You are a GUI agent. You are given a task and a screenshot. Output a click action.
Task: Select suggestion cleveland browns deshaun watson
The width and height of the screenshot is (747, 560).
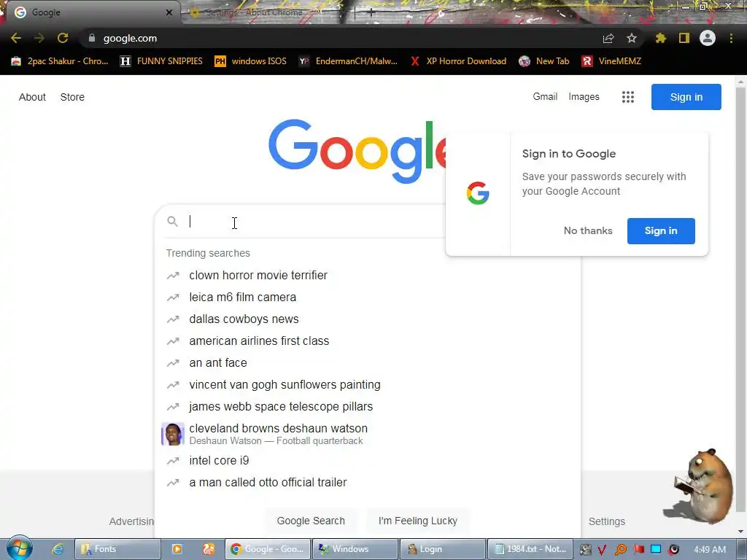click(368, 434)
